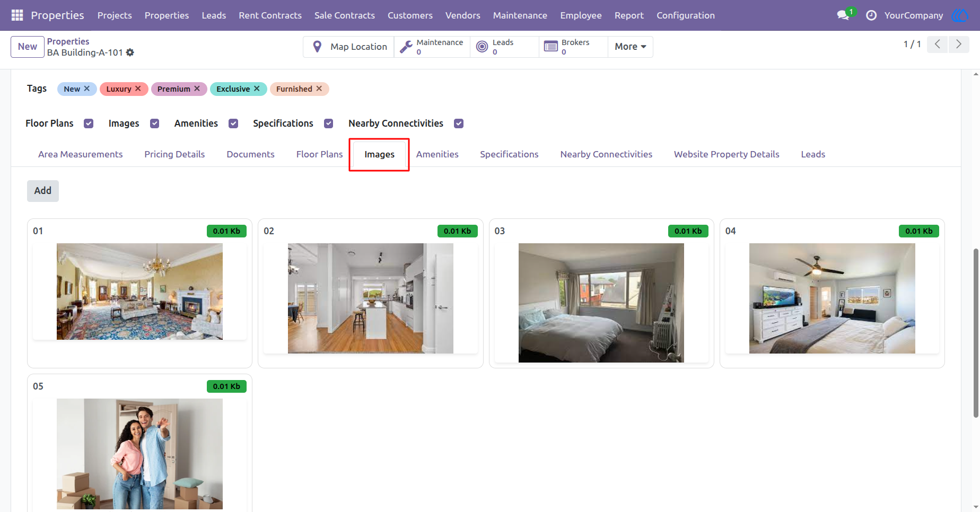Open the Configuration menu

(685, 15)
